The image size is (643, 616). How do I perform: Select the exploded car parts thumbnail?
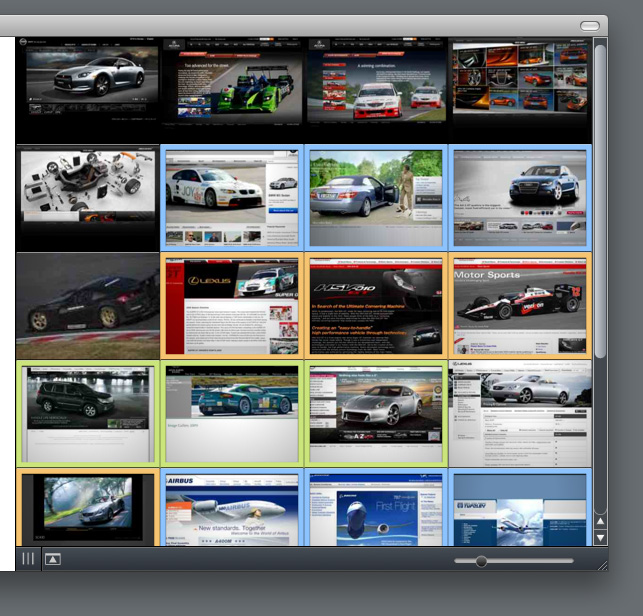coord(87,196)
